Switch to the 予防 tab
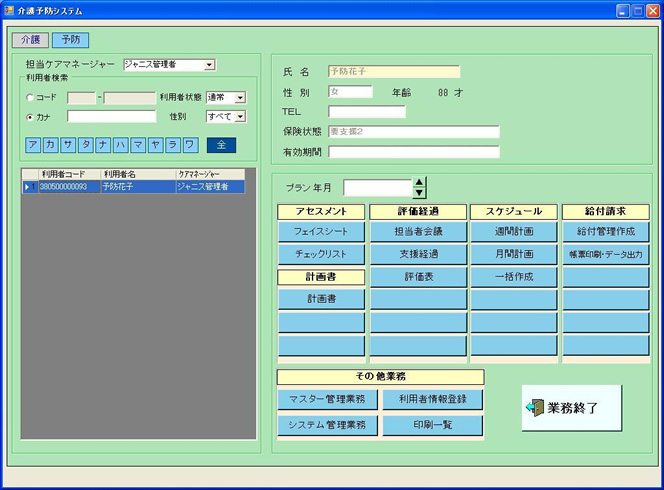 click(x=70, y=40)
